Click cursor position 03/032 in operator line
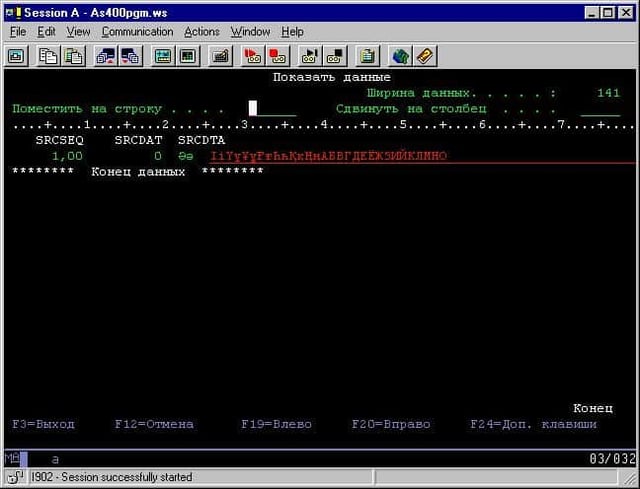 coord(612,459)
